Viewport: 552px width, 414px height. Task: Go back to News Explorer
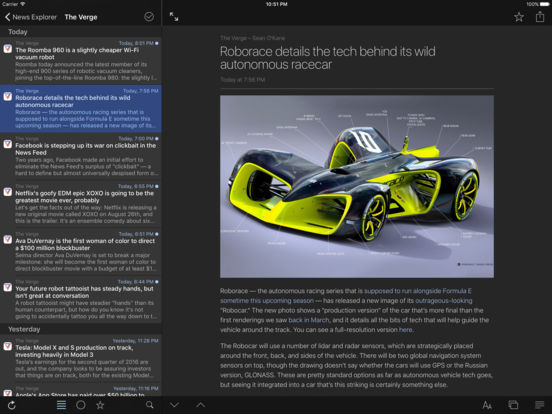tap(31, 17)
